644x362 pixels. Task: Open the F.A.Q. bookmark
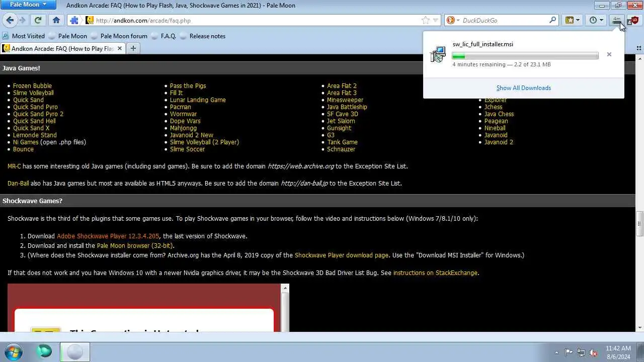click(164, 36)
